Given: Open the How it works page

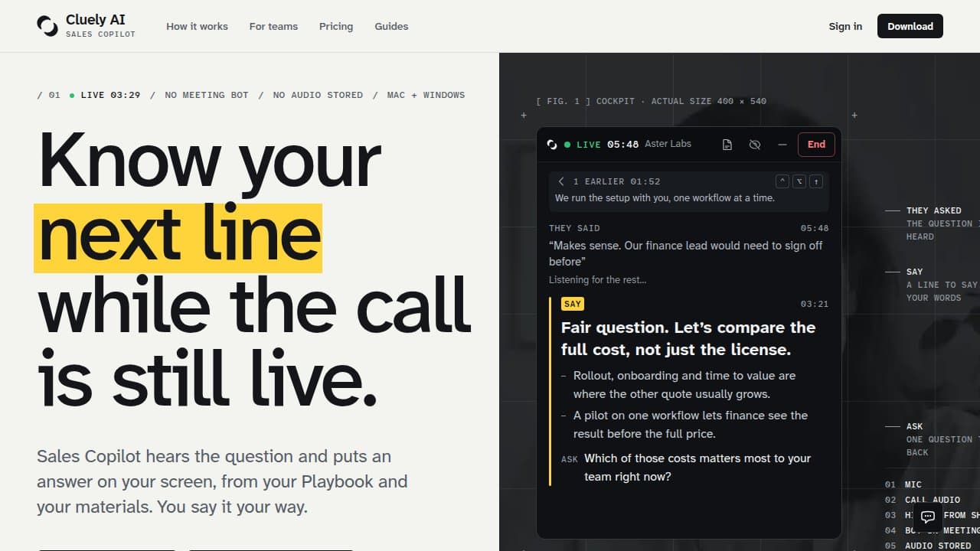Looking at the screenshot, I should (x=197, y=26).
